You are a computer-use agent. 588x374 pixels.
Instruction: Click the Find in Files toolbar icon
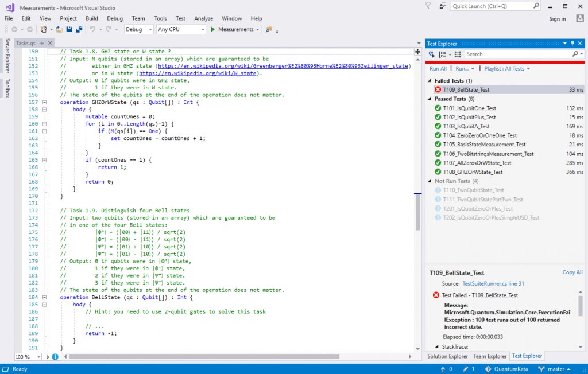pyautogui.click(x=269, y=29)
